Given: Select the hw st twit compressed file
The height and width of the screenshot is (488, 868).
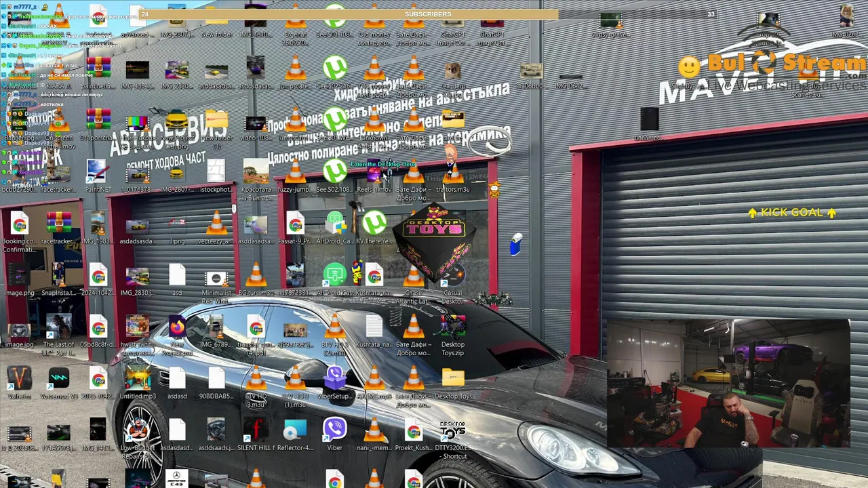Looking at the screenshot, I should coord(137,333).
